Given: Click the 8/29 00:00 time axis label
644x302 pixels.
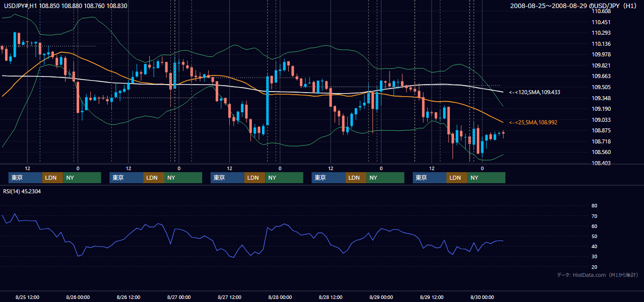Looking at the screenshot, I should coord(381,297).
